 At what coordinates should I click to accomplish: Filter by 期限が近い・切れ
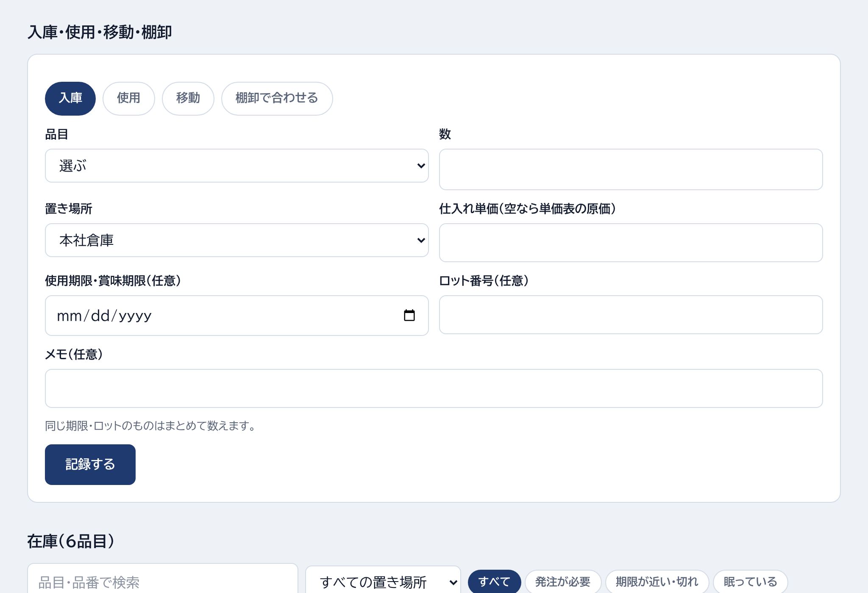pyautogui.click(x=657, y=582)
